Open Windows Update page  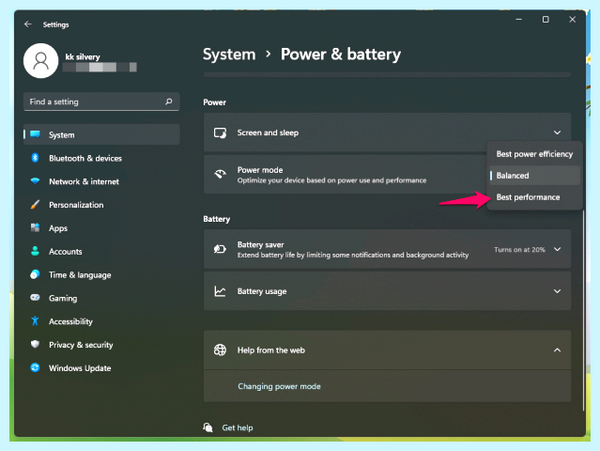pos(101,368)
